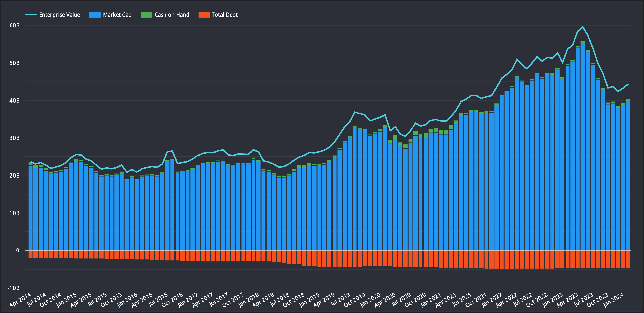Click the Total Debt legend label

click(x=225, y=15)
